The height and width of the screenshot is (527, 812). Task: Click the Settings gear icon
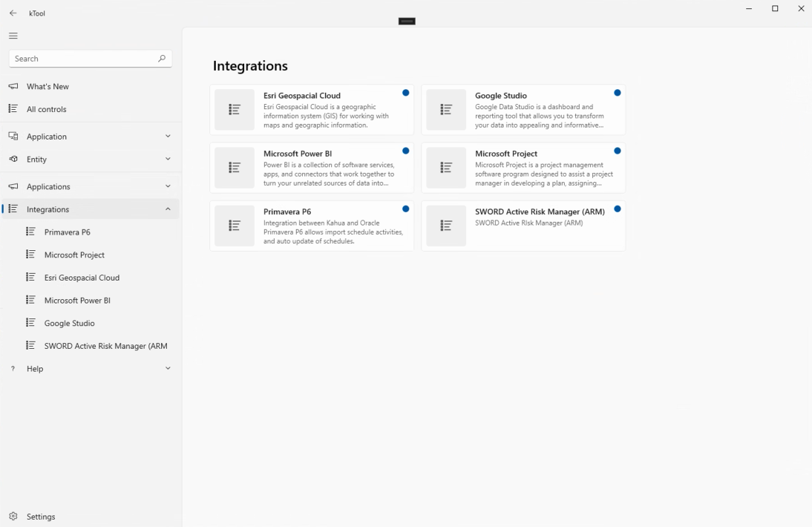click(x=13, y=516)
